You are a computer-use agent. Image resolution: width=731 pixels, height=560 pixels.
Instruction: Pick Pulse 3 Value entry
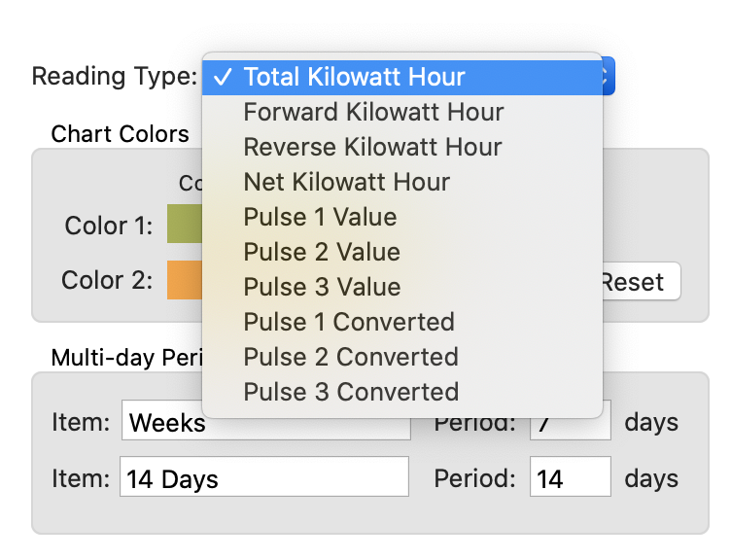coord(321,287)
